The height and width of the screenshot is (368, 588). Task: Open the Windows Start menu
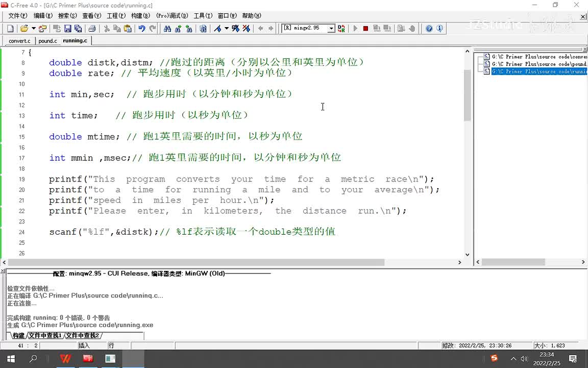coord(11,359)
